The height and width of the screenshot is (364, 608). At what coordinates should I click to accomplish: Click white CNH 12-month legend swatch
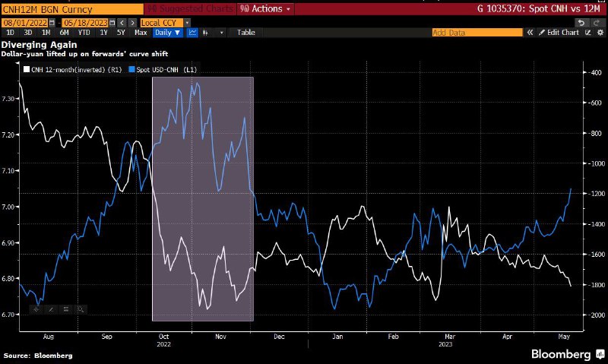coord(27,69)
